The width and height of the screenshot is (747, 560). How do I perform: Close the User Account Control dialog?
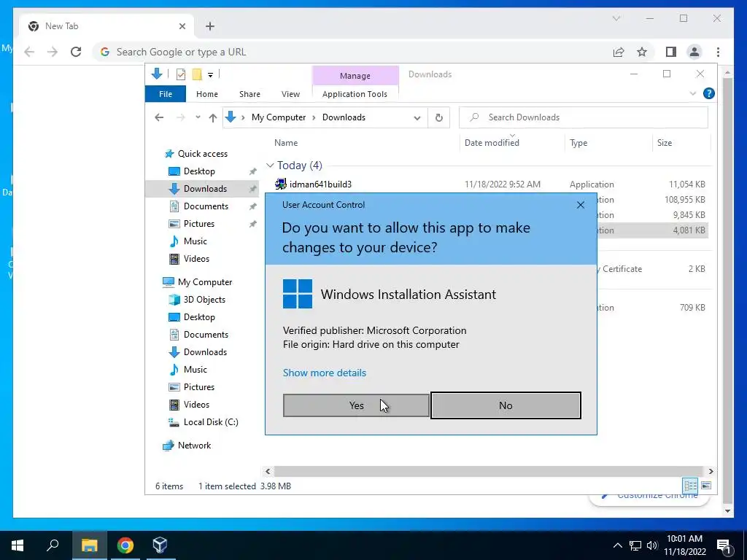point(580,205)
